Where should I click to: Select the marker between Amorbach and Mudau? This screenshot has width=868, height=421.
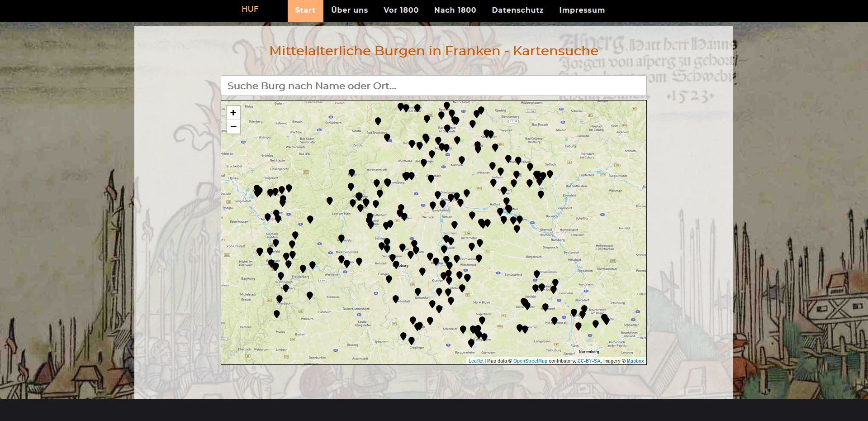(277, 314)
